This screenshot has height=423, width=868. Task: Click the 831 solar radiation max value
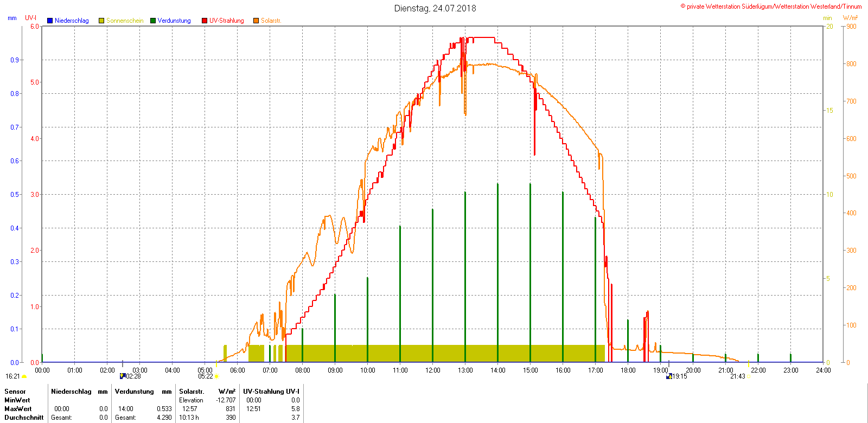tap(231, 409)
